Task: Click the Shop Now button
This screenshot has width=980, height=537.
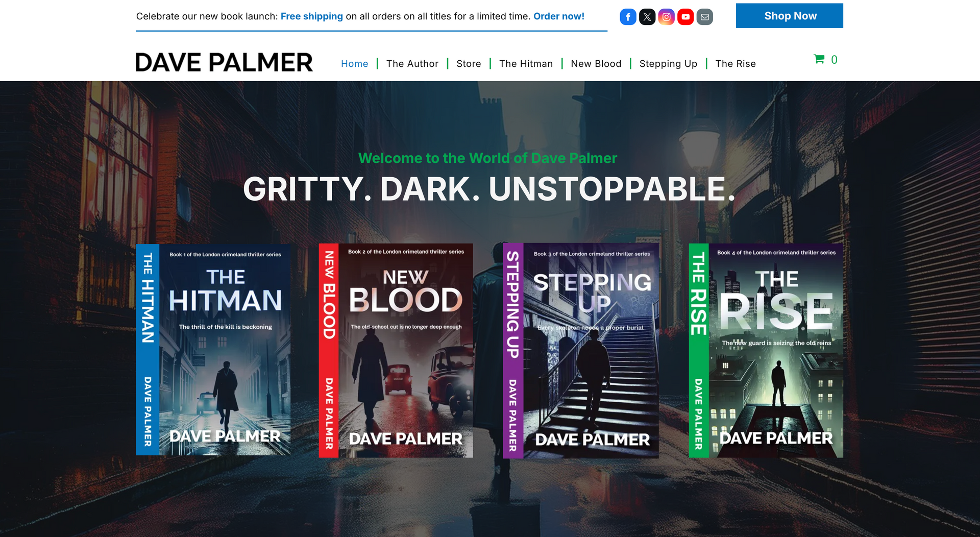Action: click(x=789, y=16)
